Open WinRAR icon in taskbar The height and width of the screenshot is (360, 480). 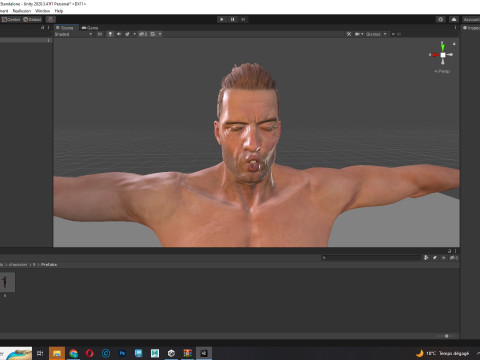[188, 353]
